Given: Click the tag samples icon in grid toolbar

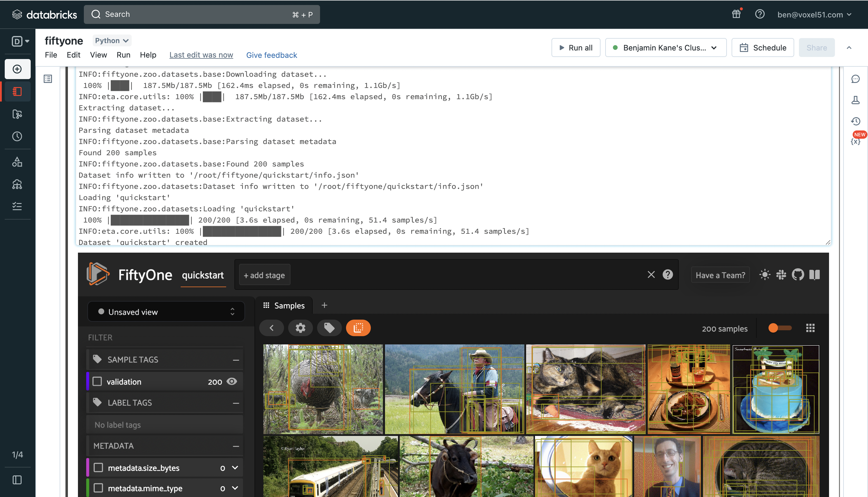Looking at the screenshot, I should (x=329, y=328).
